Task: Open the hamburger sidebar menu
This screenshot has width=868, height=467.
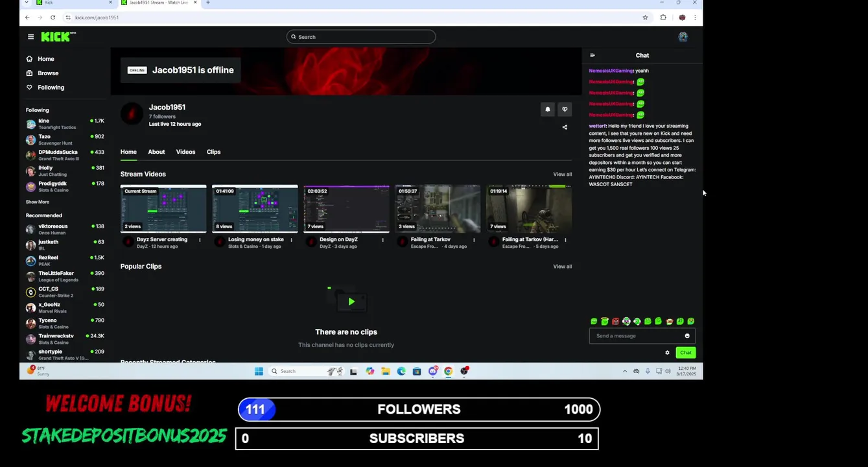Action: [x=30, y=37]
